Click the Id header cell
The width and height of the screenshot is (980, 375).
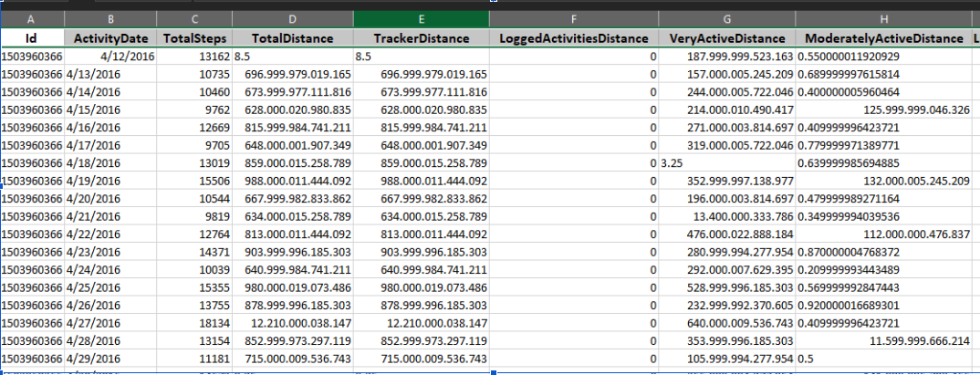(32, 38)
